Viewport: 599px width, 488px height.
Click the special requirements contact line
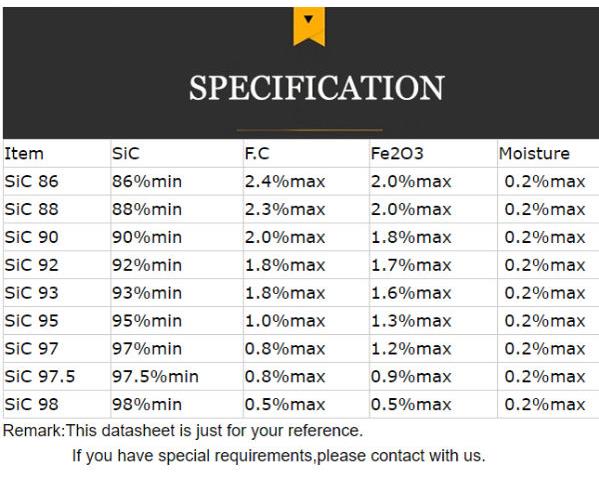278,456
